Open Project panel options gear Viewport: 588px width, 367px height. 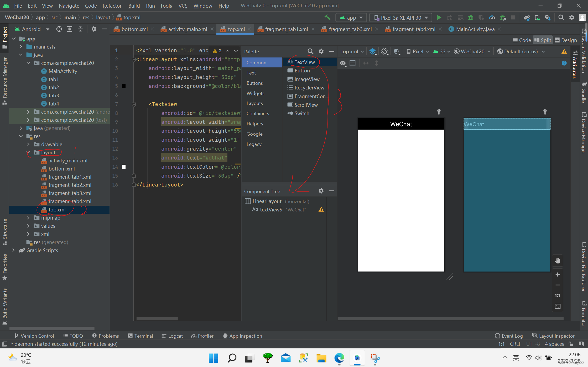click(93, 29)
